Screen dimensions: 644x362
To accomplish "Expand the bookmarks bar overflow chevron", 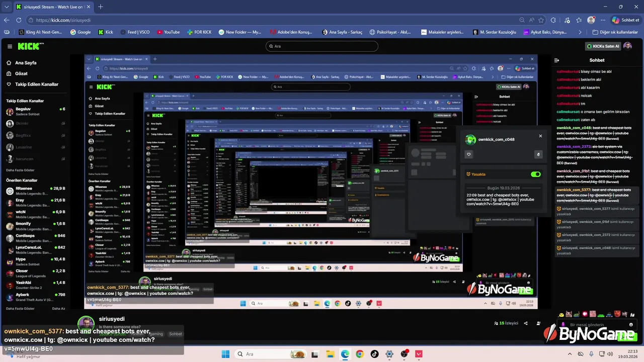I will click(580, 32).
